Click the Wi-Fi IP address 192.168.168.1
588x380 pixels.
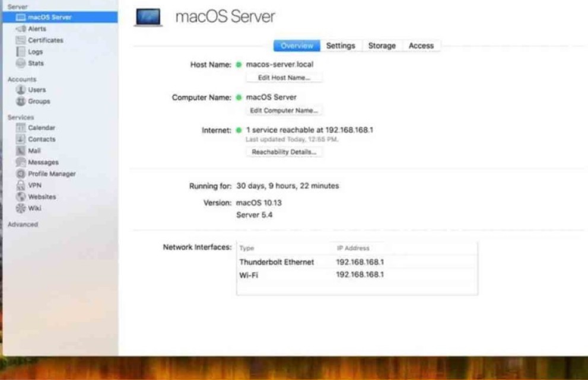click(x=360, y=274)
